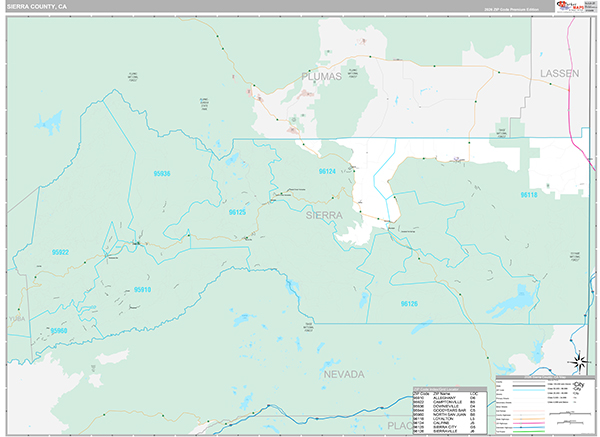
Task: Click the compass rose north arrow
Action: 580,362
